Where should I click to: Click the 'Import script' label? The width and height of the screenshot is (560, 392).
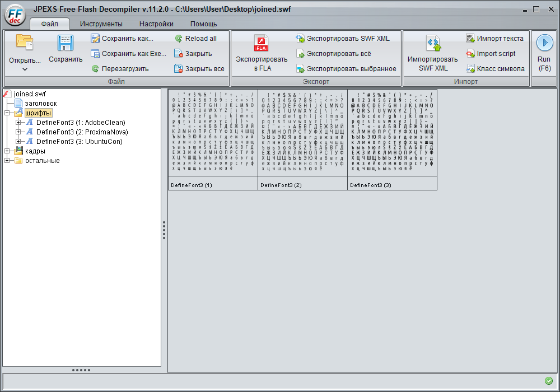click(496, 54)
